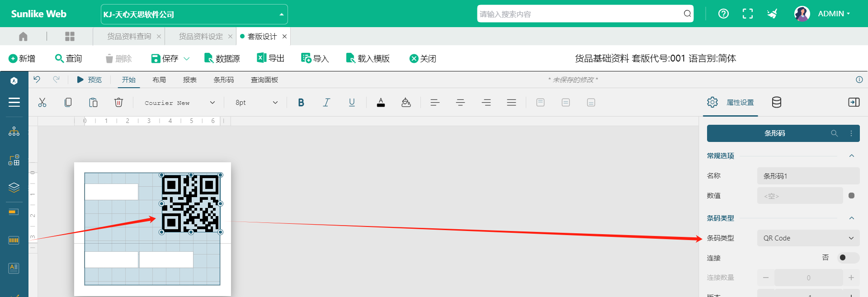
Task: Open the layers panel icon in sidebar
Action: pyautogui.click(x=14, y=187)
